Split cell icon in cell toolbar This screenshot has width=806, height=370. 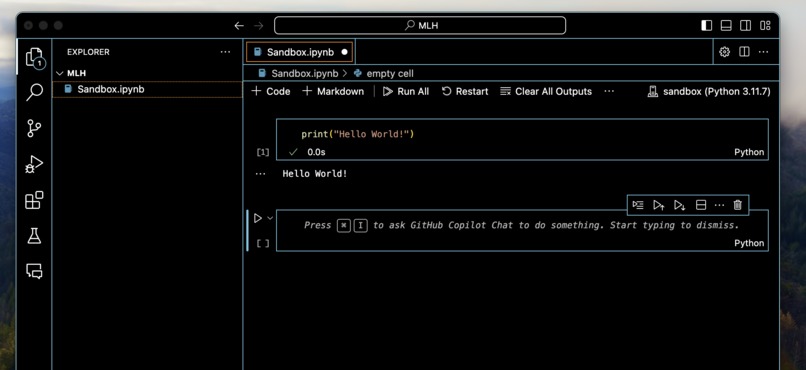(700, 205)
